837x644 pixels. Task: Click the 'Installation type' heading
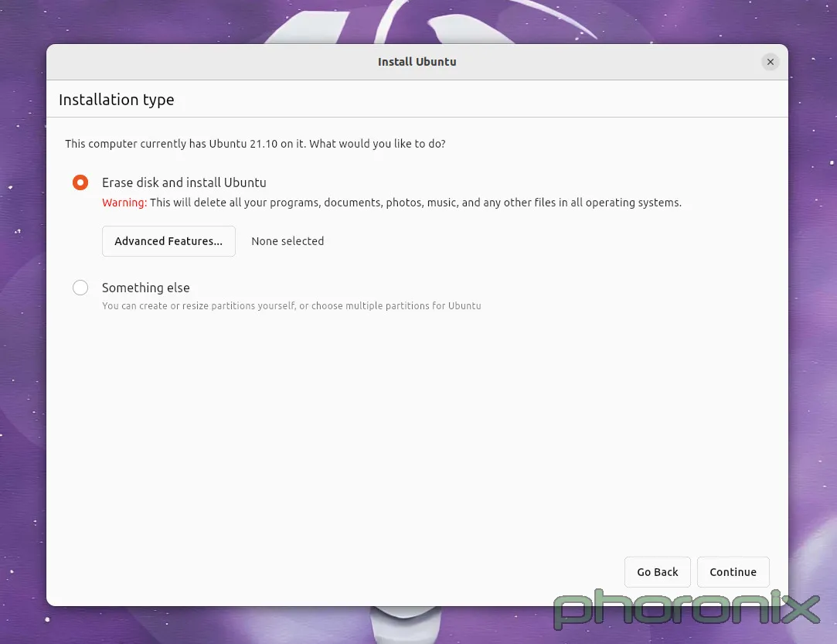tap(117, 100)
